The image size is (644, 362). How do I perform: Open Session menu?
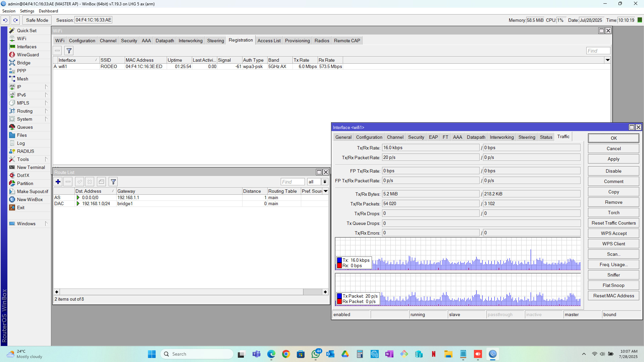(9, 11)
